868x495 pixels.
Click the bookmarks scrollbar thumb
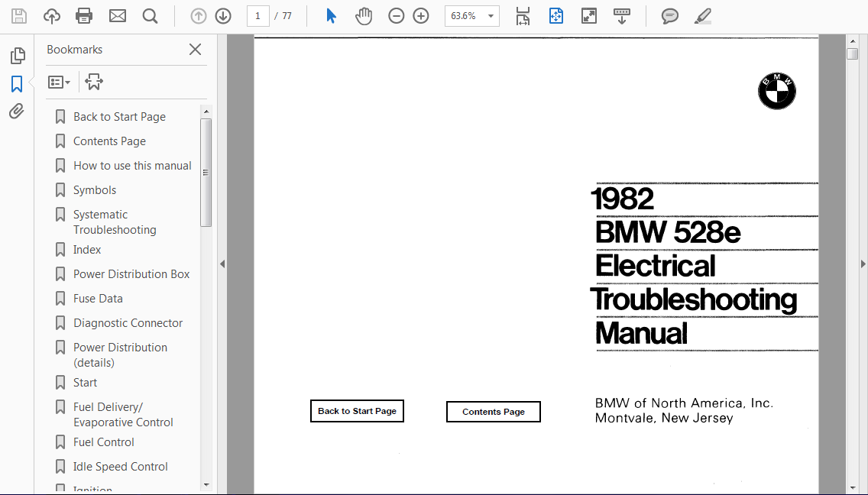206,172
